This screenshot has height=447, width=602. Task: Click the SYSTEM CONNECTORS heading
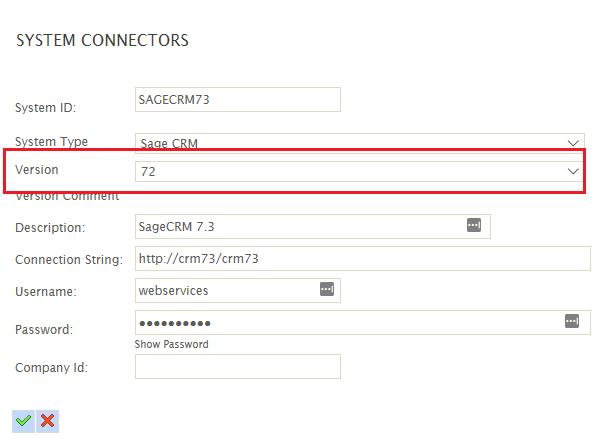(102, 40)
